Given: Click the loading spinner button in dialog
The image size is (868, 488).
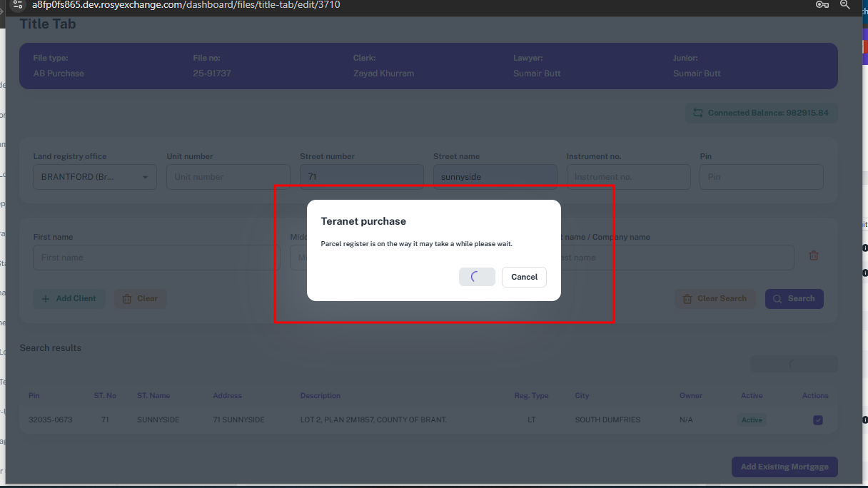Looking at the screenshot, I should coord(477,277).
